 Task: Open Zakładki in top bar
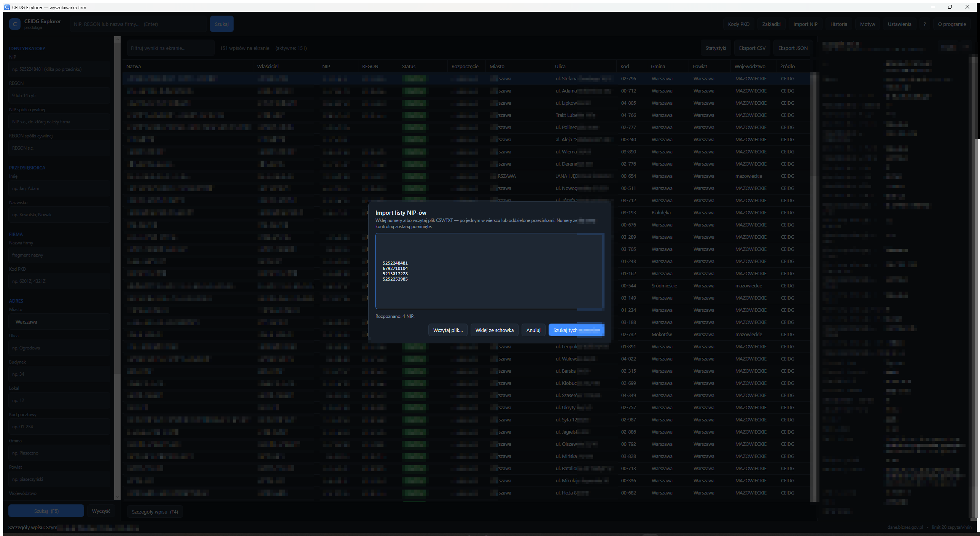[771, 24]
